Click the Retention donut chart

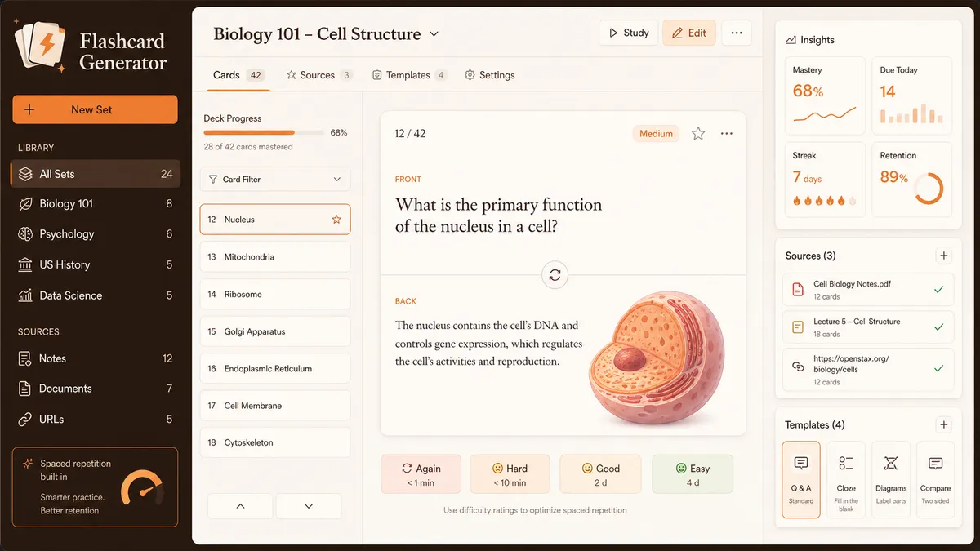click(929, 189)
